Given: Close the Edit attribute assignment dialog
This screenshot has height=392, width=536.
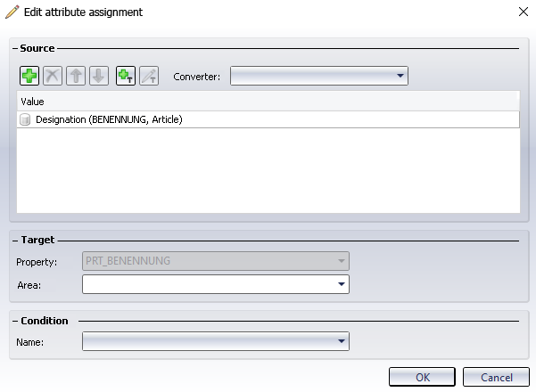Looking at the screenshot, I should point(523,12).
